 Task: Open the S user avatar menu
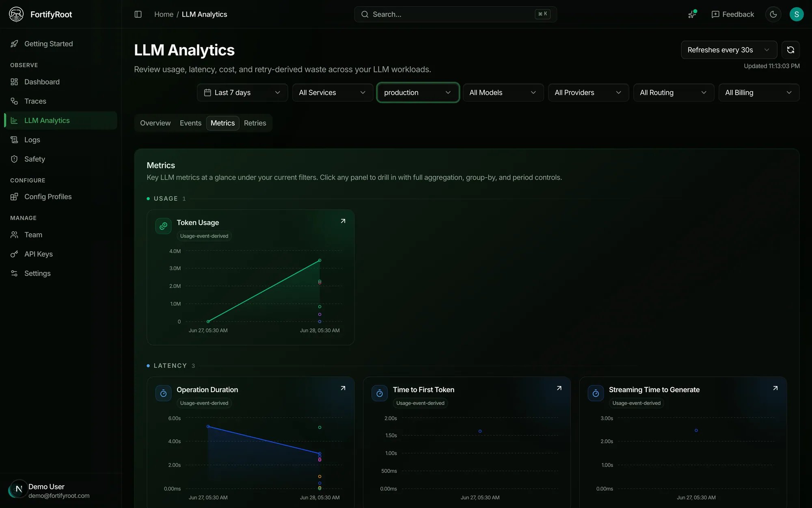tap(796, 14)
